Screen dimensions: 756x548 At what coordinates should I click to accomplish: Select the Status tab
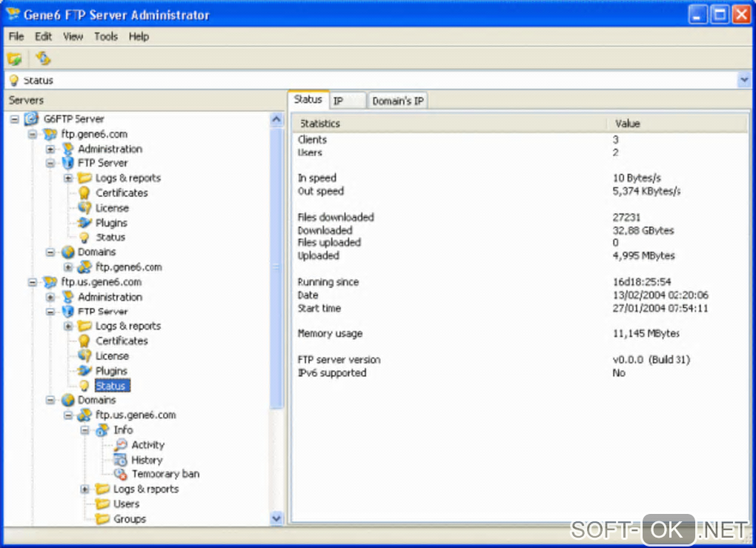coord(308,99)
